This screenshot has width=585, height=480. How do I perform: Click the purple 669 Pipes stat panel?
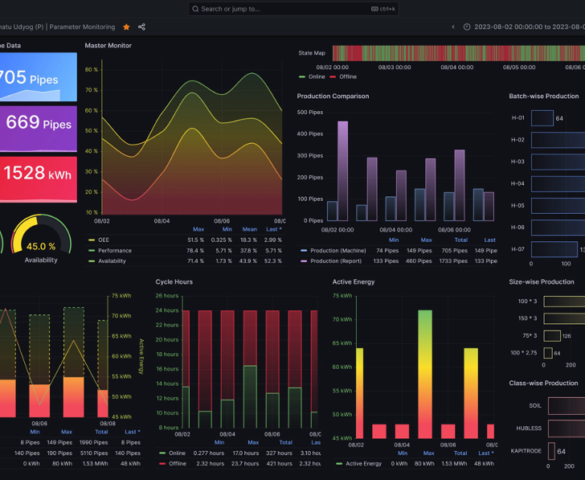pos(38,129)
